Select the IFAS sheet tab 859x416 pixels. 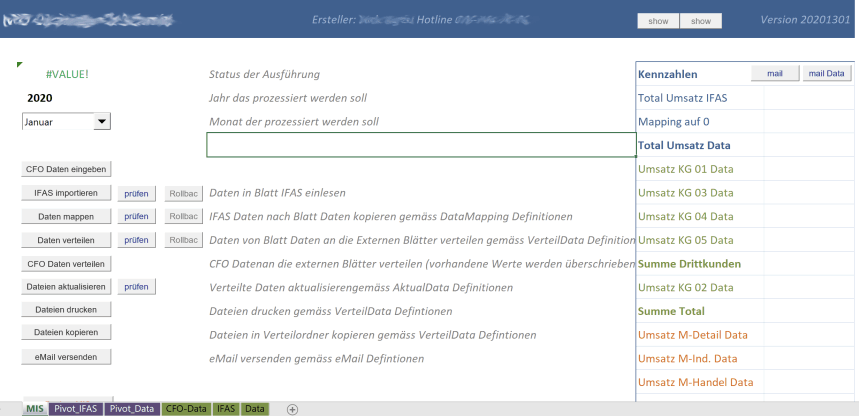tap(226, 409)
